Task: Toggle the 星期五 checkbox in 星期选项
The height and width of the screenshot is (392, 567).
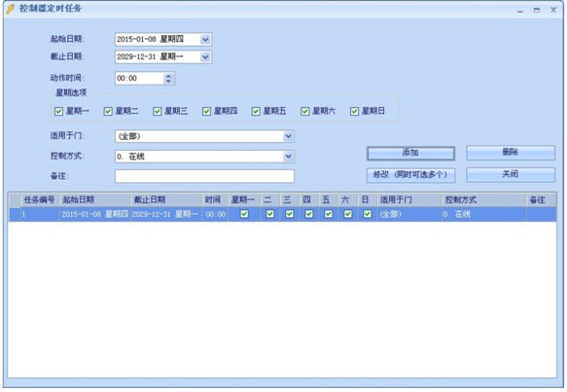Action: coord(256,112)
